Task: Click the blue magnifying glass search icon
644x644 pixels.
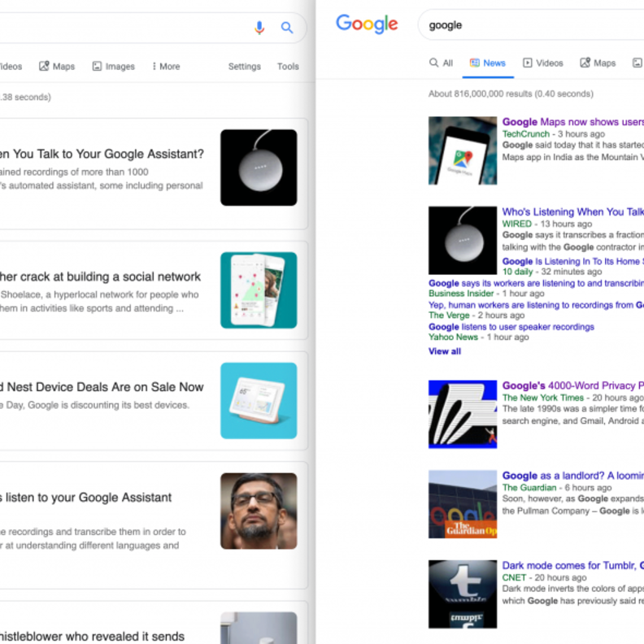Action: coord(287,28)
